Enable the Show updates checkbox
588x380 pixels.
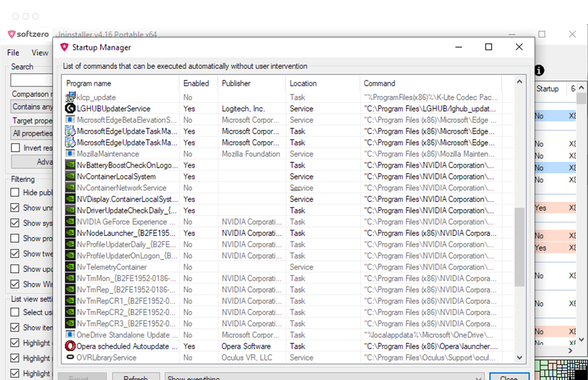tap(15, 269)
